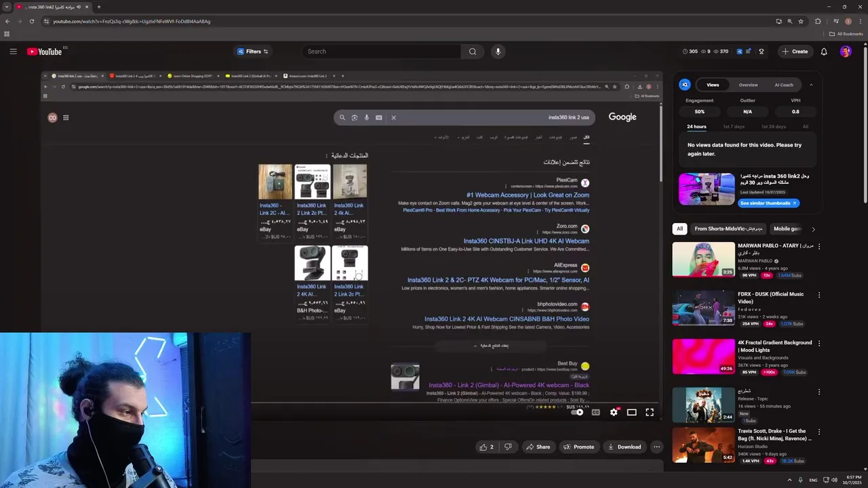Go to the YouTube home logo
868x488 pixels.
(x=45, y=52)
